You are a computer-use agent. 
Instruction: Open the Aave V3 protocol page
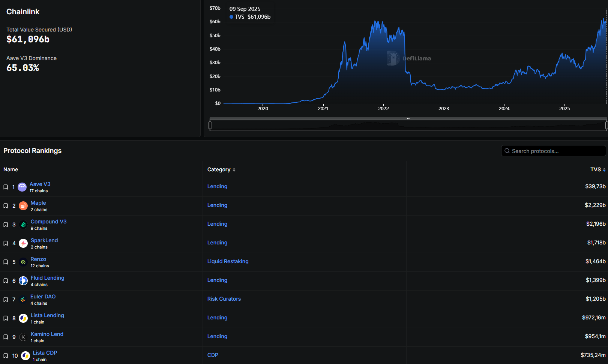40,184
